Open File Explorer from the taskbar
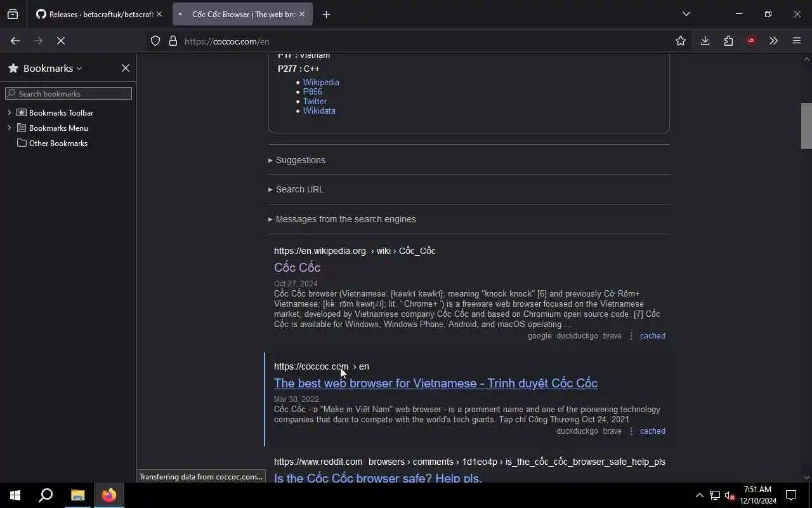812x508 pixels. tap(77, 495)
